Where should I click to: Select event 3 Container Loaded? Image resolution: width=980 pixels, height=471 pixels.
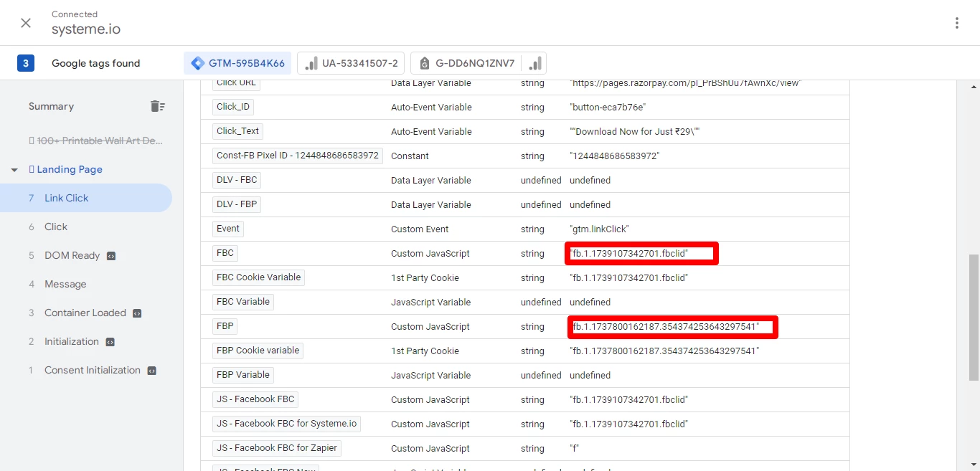point(86,313)
